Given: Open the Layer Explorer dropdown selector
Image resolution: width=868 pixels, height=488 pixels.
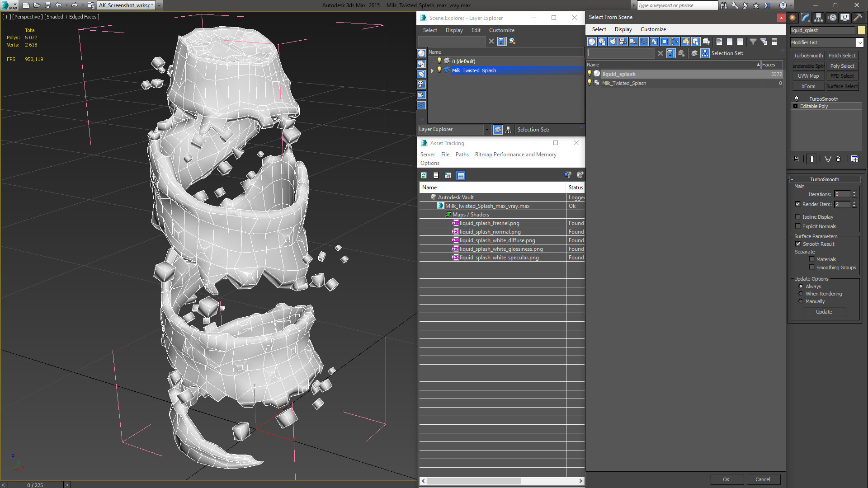Looking at the screenshot, I should pyautogui.click(x=486, y=130).
